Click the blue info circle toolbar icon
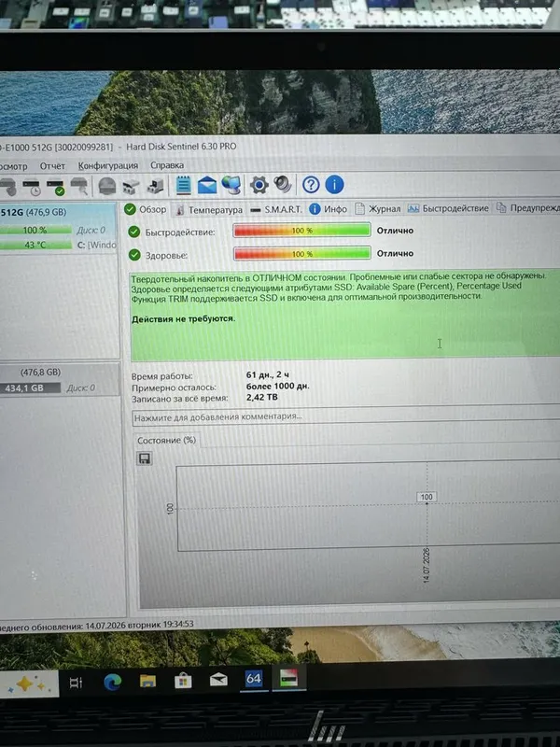Screen dimensions: 560x747 [334, 184]
